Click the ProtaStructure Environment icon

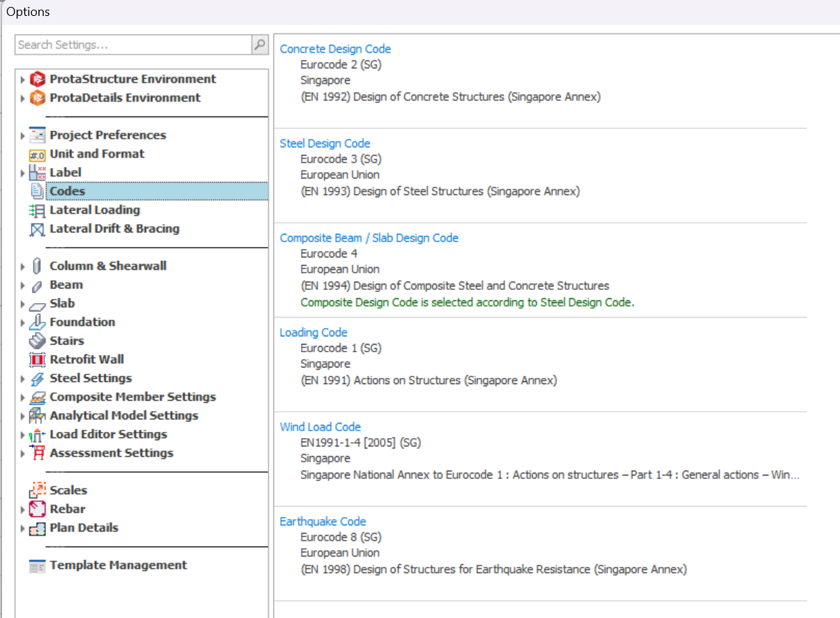(37, 79)
